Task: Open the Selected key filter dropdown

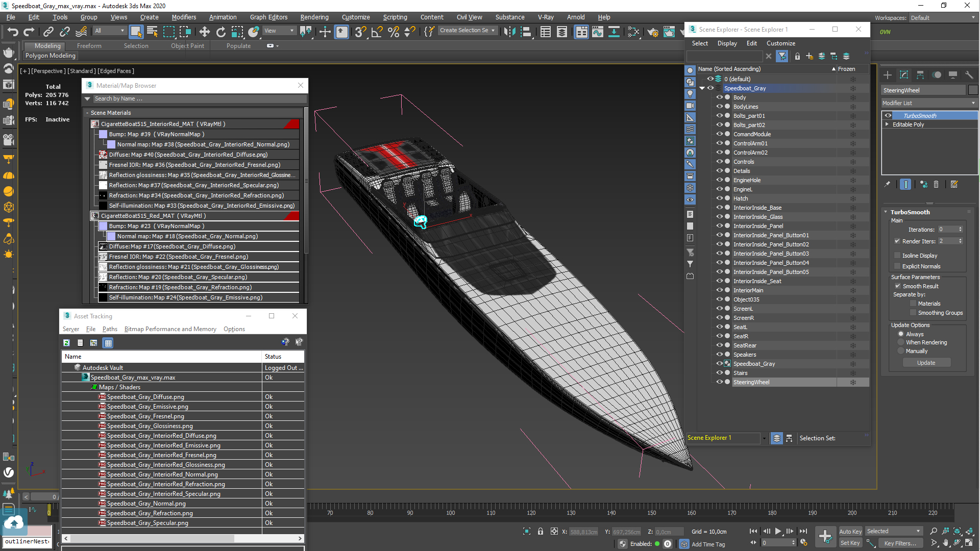Action: pos(894,531)
